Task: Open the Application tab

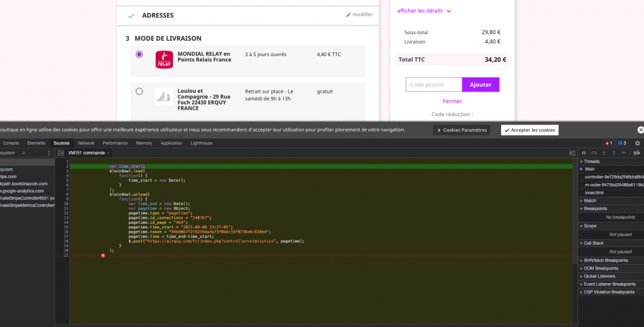Action: tap(171, 143)
